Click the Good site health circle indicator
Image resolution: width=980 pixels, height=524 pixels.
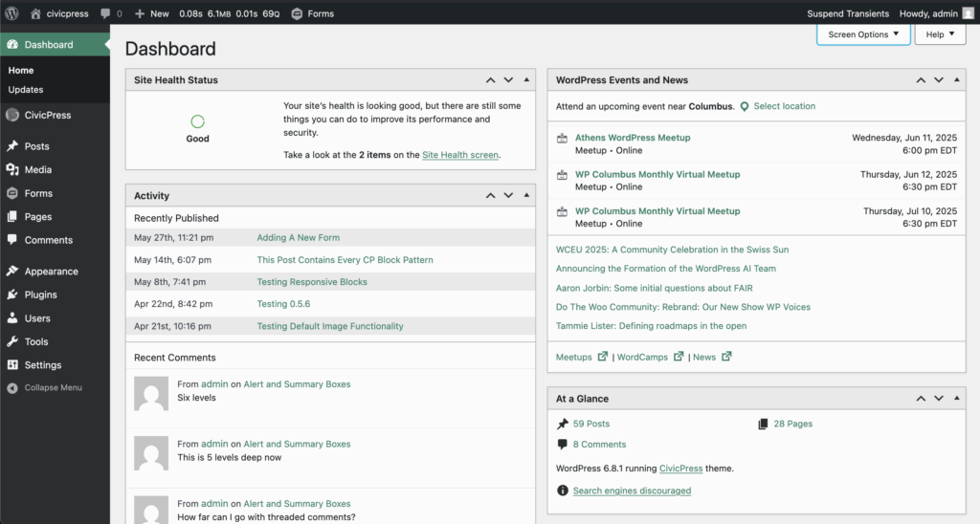coord(197,121)
